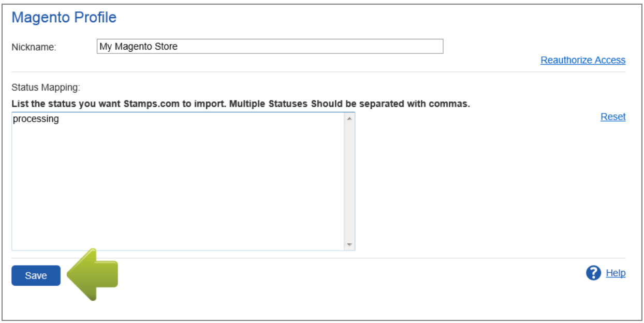Image resolution: width=644 pixels, height=323 pixels.
Task: Click the word 'processing' in the status box
Action: [36, 119]
